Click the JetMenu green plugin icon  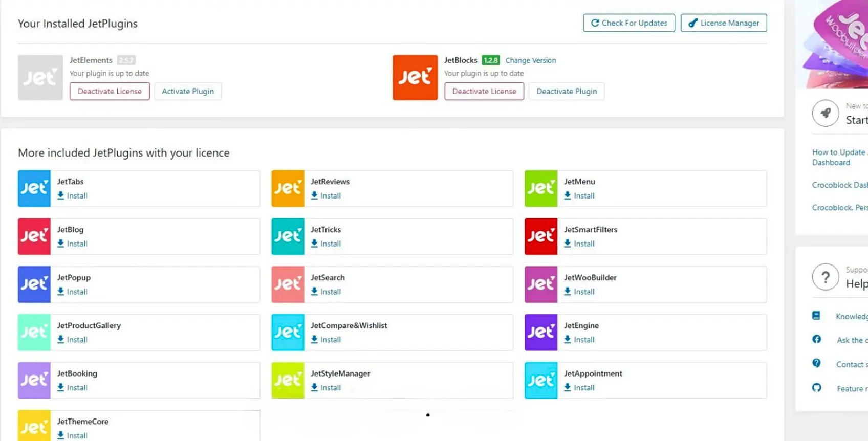coord(541,188)
